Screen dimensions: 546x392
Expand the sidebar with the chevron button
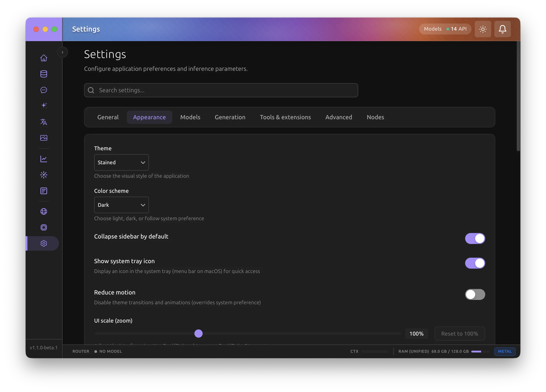click(x=62, y=52)
